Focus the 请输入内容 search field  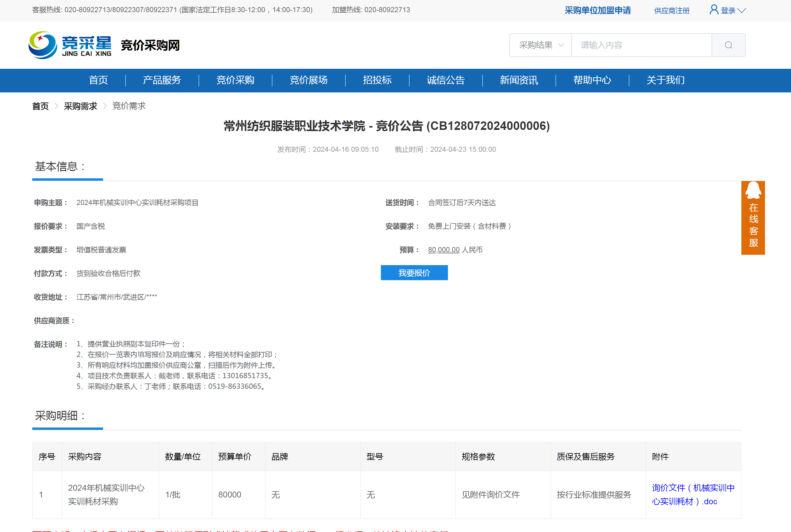point(641,45)
